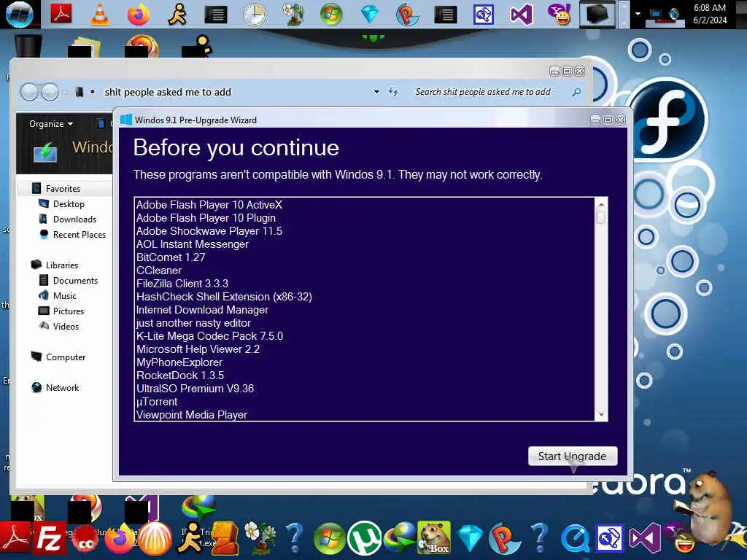The image size is (747, 560).
Task: Open Visual Studio from the top taskbar
Action: pyautogui.click(x=521, y=15)
